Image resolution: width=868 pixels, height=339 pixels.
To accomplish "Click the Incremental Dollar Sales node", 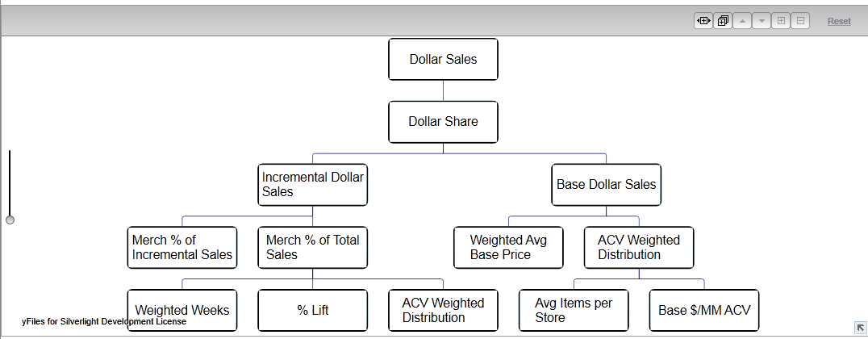I will [313, 185].
